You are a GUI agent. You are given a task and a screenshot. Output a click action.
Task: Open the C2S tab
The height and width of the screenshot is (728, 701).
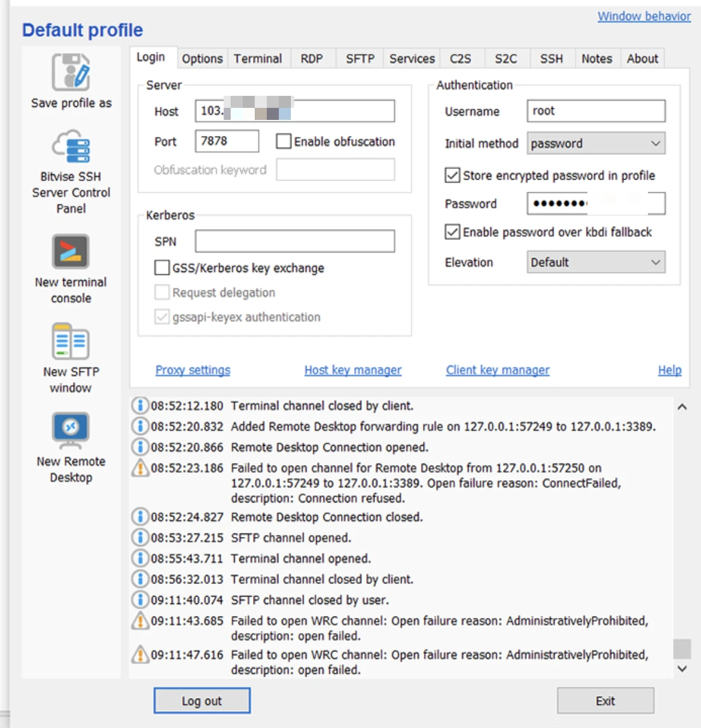click(461, 58)
